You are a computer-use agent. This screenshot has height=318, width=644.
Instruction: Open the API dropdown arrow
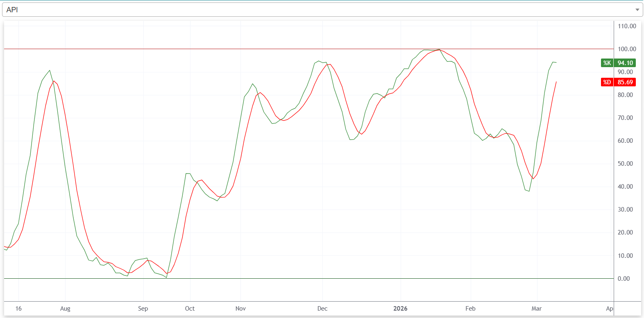(637, 10)
